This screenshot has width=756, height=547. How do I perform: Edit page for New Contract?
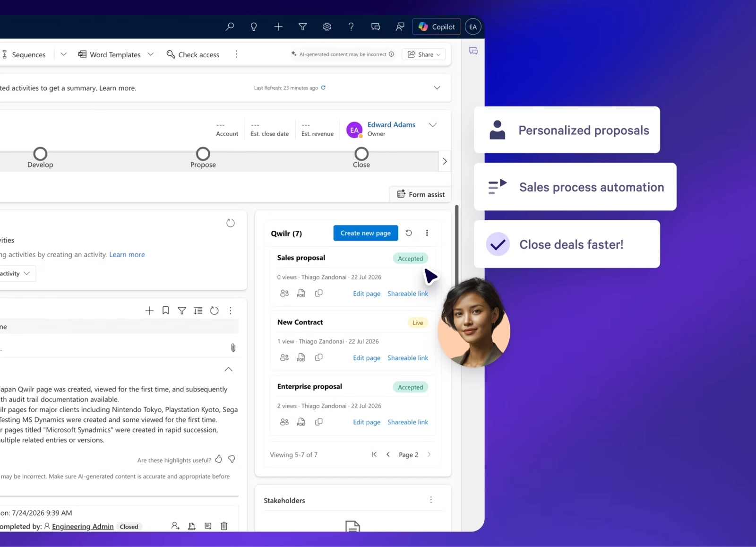coord(367,358)
